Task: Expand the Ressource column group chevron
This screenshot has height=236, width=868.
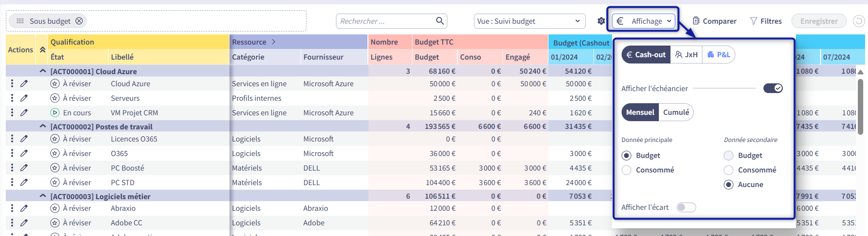Action: [x=274, y=42]
